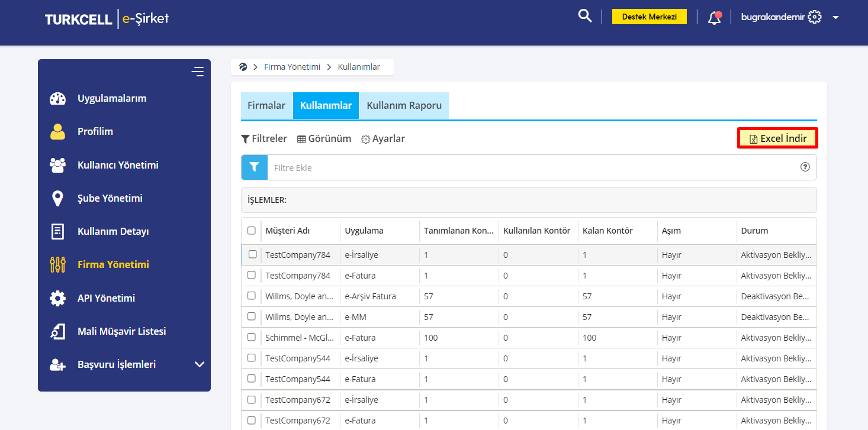Click 'Kullanımlar' breadcrumb text
Viewport: 868px width, 430px height.
(359, 67)
